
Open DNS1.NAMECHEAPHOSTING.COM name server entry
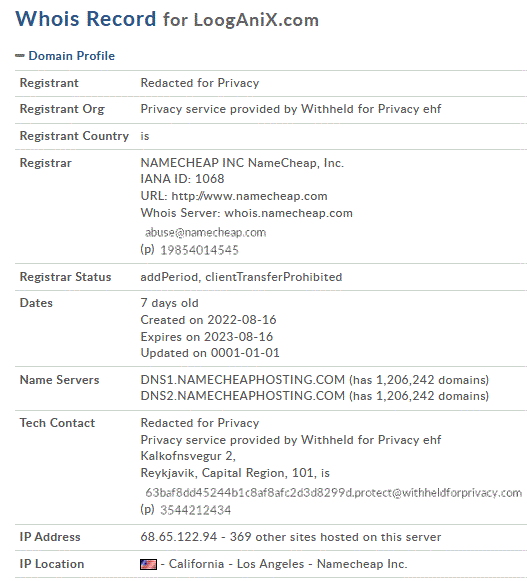pyautogui.click(x=242, y=380)
